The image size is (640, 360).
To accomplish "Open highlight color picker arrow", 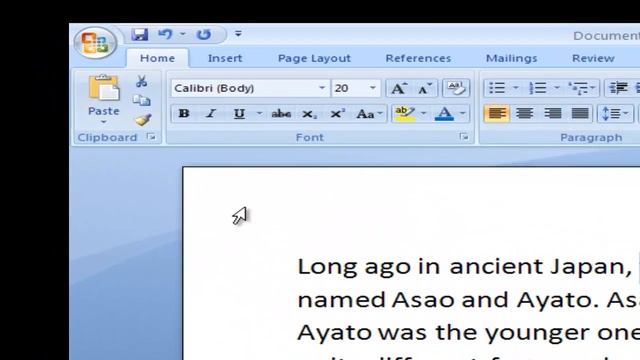I will tap(423, 113).
